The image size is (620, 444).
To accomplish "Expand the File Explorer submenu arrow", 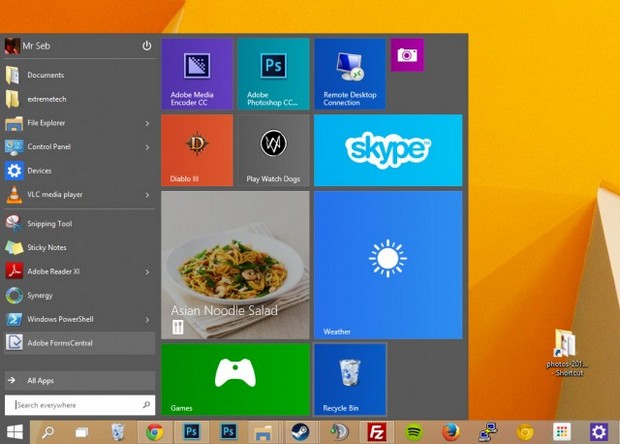I will click(147, 124).
